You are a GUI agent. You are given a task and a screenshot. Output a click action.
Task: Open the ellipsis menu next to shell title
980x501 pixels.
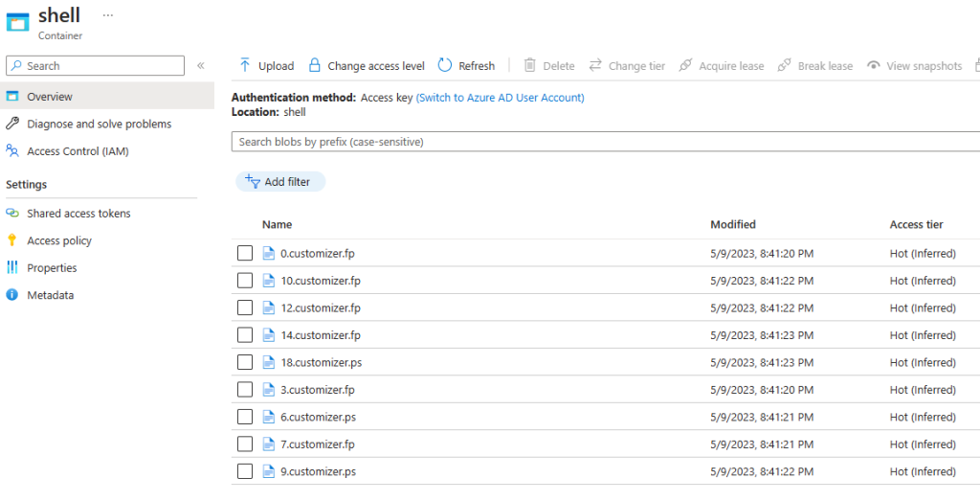coord(107,14)
